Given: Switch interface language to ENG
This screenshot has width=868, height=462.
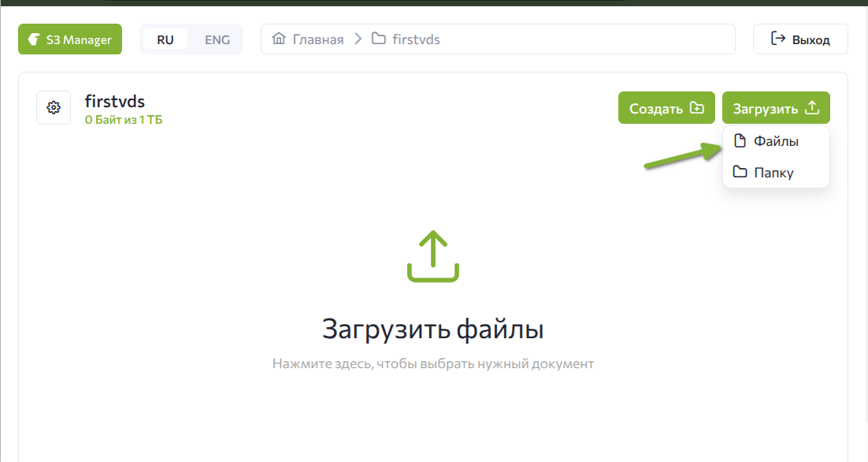Looking at the screenshot, I should coord(217,39).
